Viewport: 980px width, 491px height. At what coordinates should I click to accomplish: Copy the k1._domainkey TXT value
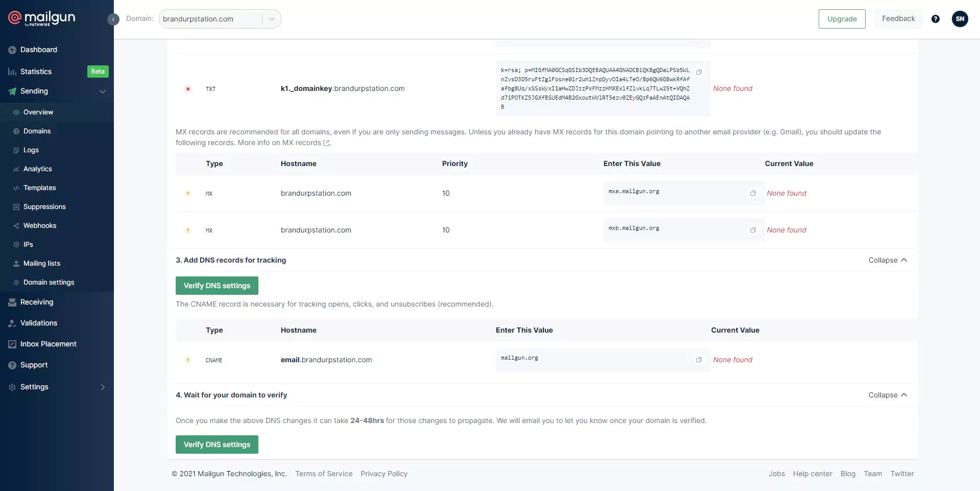(x=699, y=72)
